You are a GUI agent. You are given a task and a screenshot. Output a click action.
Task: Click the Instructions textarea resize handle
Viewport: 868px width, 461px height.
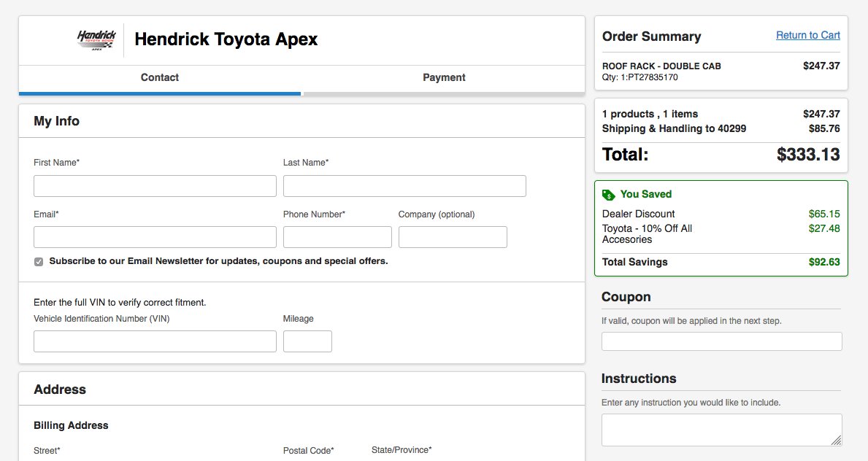pos(837,441)
